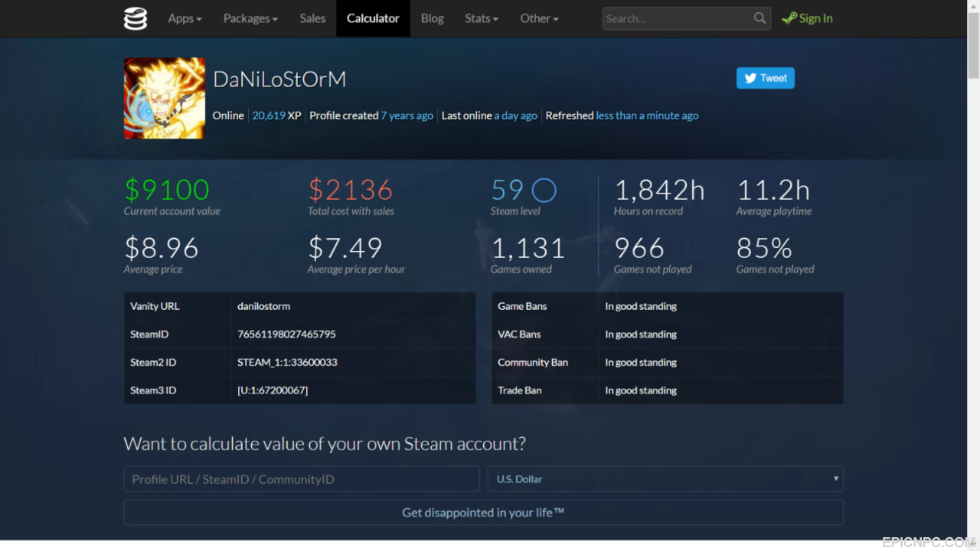980x551 pixels.
Task: Click the search magnifier icon
Action: (759, 18)
